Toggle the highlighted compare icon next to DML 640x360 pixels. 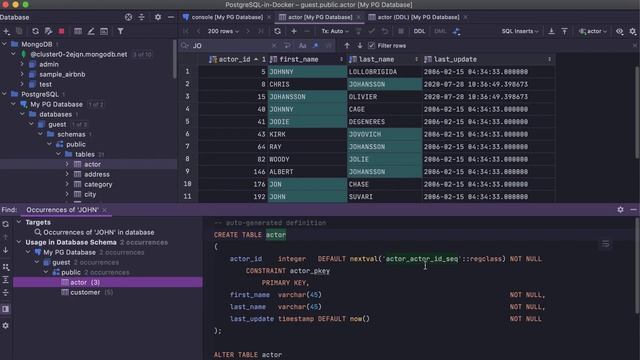(456, 31)
